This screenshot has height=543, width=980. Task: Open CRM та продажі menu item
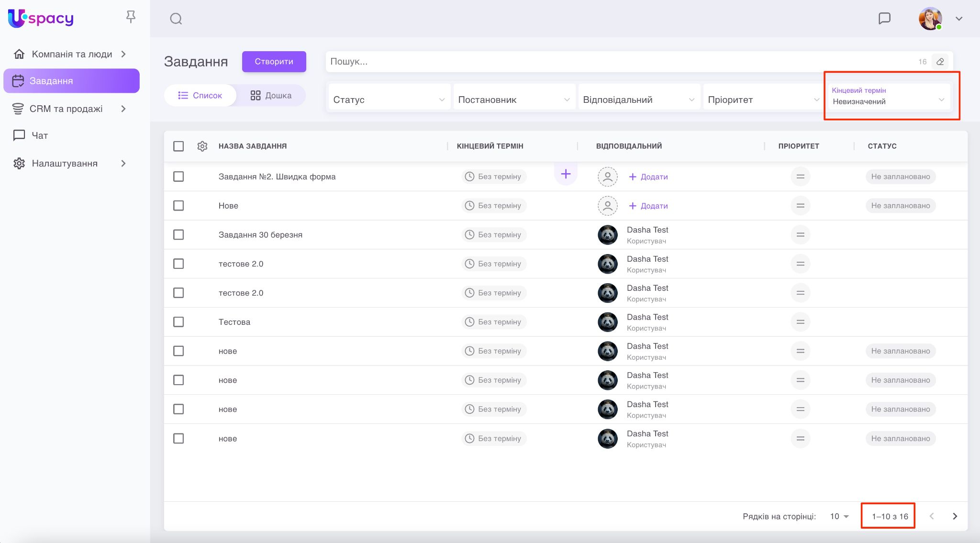pyautogui.click(x=66, y=109)
